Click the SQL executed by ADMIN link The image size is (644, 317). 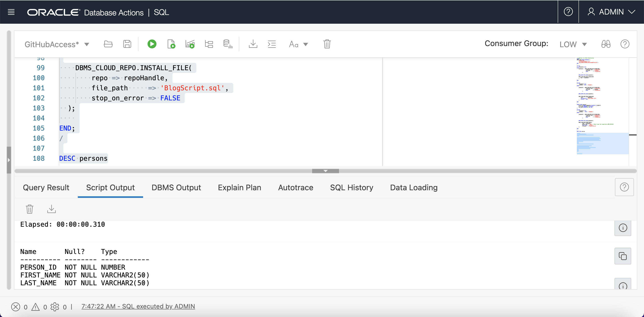coord(138,306)
